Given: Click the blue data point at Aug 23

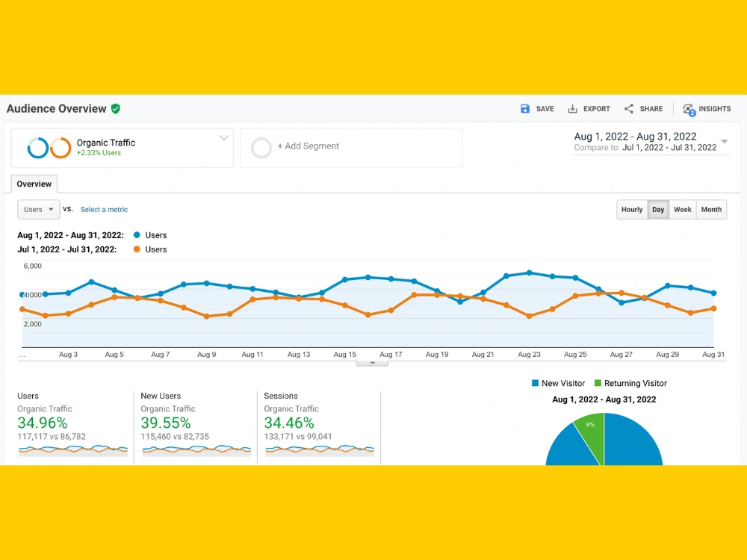Looking at the screenshot, I should click(530, 273).
